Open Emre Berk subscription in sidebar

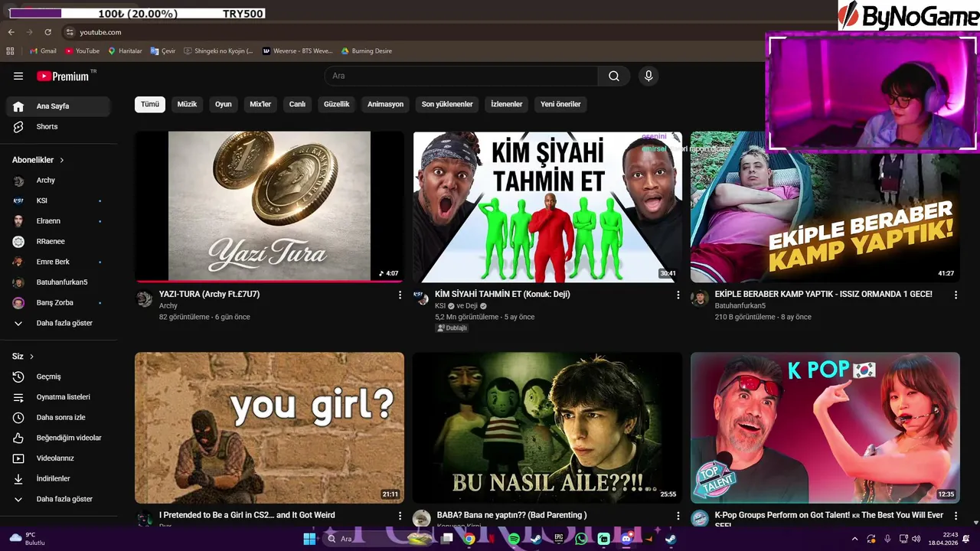(x=58, y=262)
